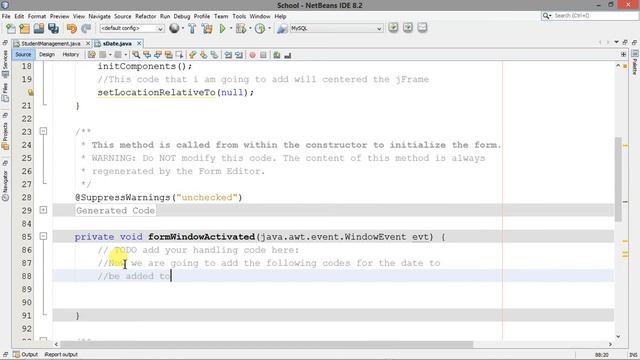Open the File menu
Viewport: 640px width, 360px height.
(x=6, y=16)
